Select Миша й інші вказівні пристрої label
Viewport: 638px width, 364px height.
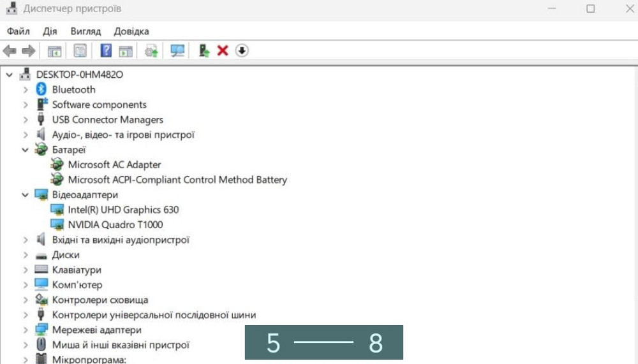point(121,345)
